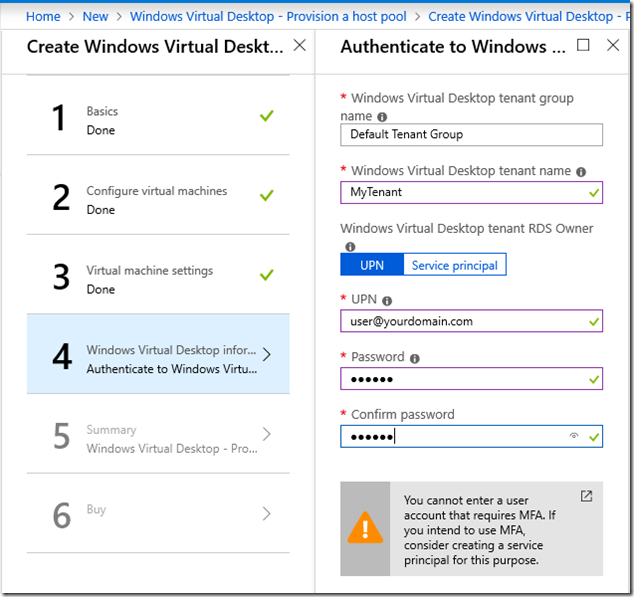Click chevron arrow on Buy step row

(266, 514)
